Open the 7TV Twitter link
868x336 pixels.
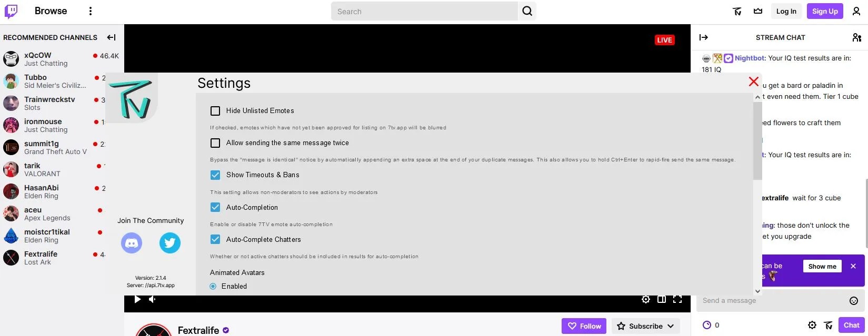click(170, 243)
